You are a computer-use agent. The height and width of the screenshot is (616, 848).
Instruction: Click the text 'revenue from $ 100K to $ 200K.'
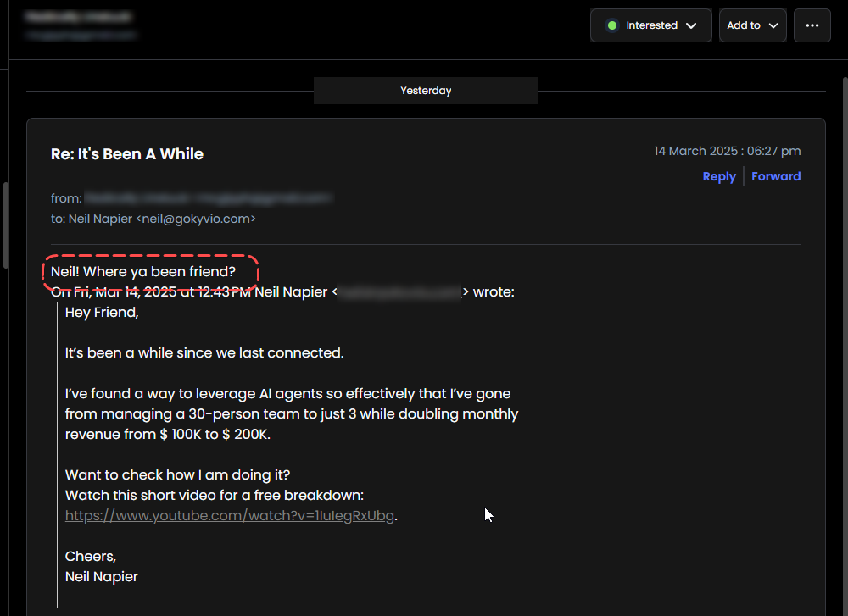tap(168, 435)
